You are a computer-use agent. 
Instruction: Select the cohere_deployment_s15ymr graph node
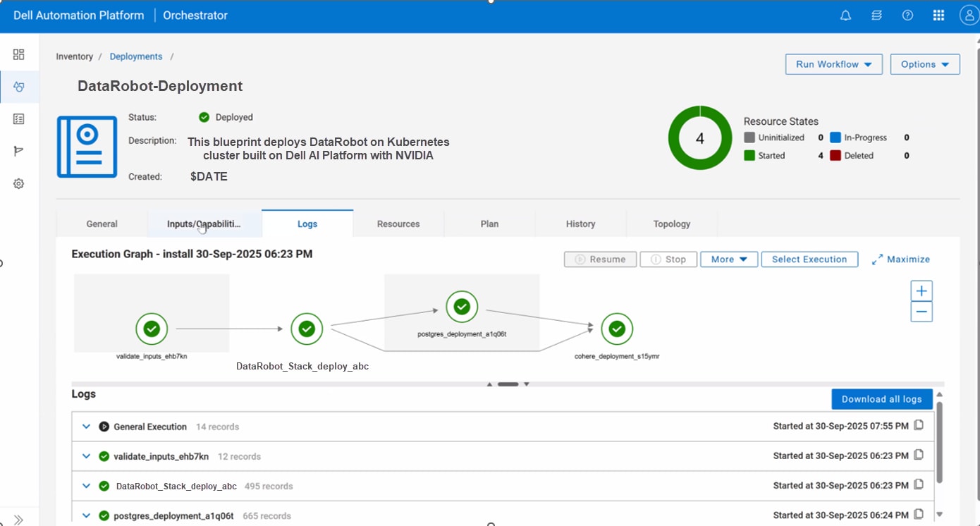617,329
